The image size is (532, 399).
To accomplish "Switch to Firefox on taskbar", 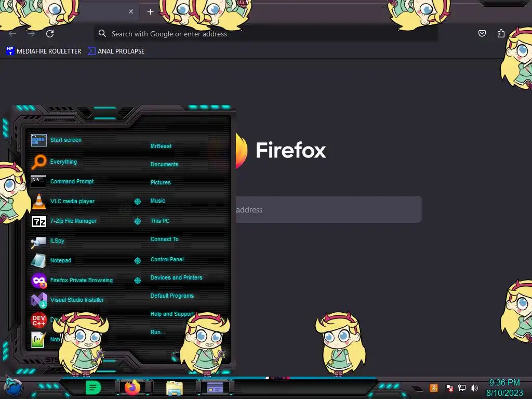I will point(132,388).
